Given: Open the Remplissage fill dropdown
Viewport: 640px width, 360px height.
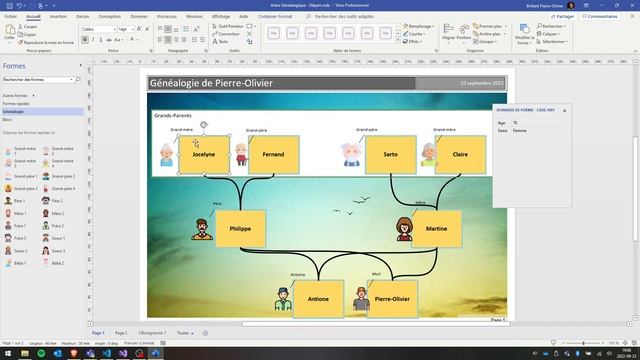Looking at the screenshot, I should [x=419, y=26].
